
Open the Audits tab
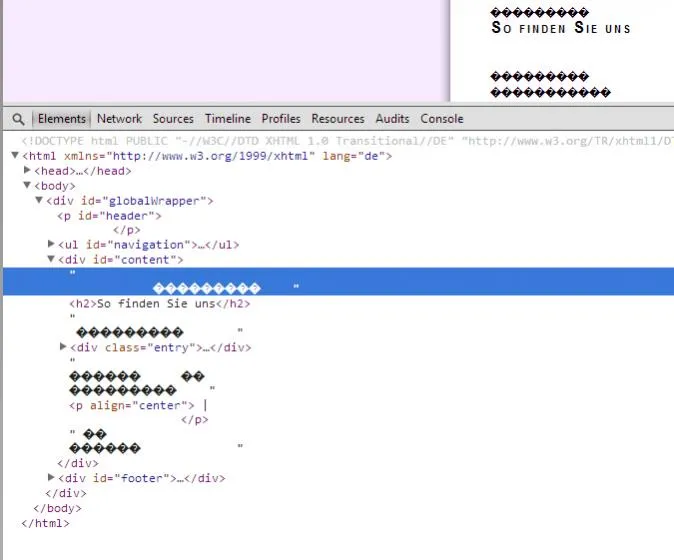392,119
